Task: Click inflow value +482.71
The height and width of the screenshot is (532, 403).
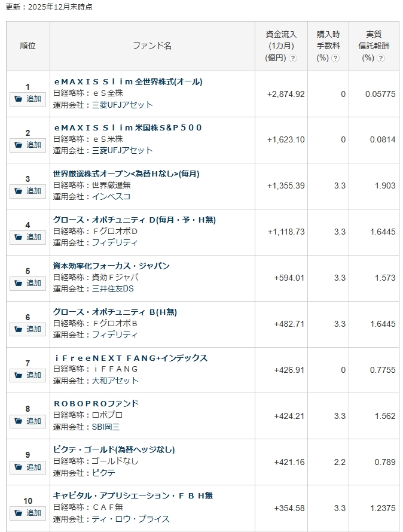Action: [x=289, y=324]
